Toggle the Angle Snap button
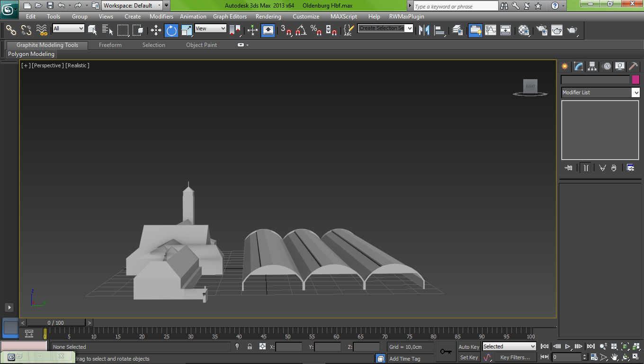The height and width of the screenshot is (364, 644). 301,30
